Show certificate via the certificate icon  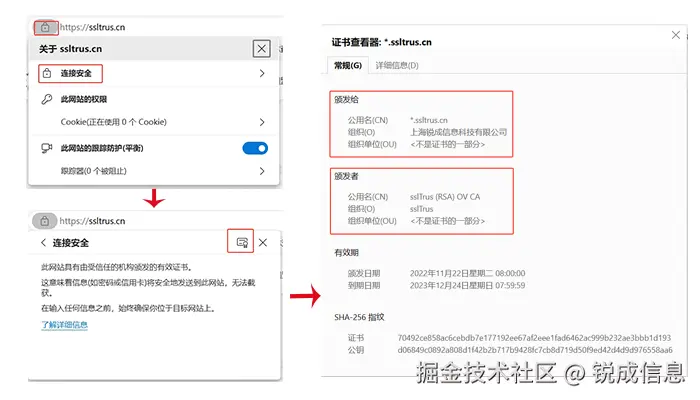click(x=241, y=242)
